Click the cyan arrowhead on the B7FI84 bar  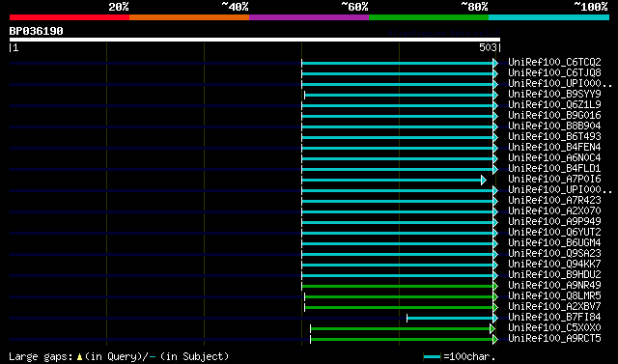click(x=495, y=318)
